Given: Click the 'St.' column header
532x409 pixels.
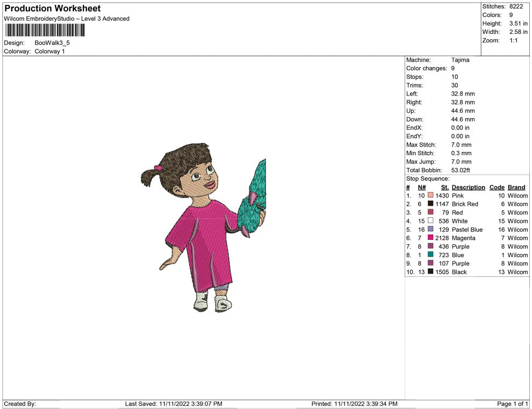Looking at the screenshot, I should 445,187.
